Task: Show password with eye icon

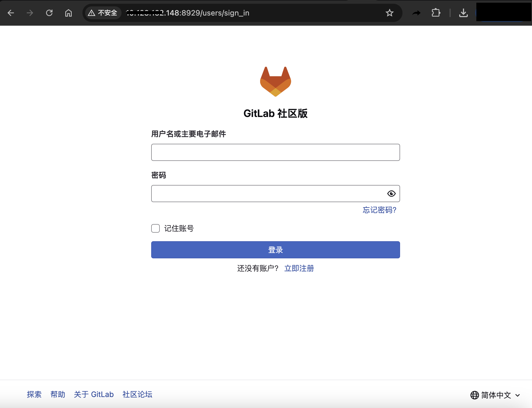Action: (391, 194)
